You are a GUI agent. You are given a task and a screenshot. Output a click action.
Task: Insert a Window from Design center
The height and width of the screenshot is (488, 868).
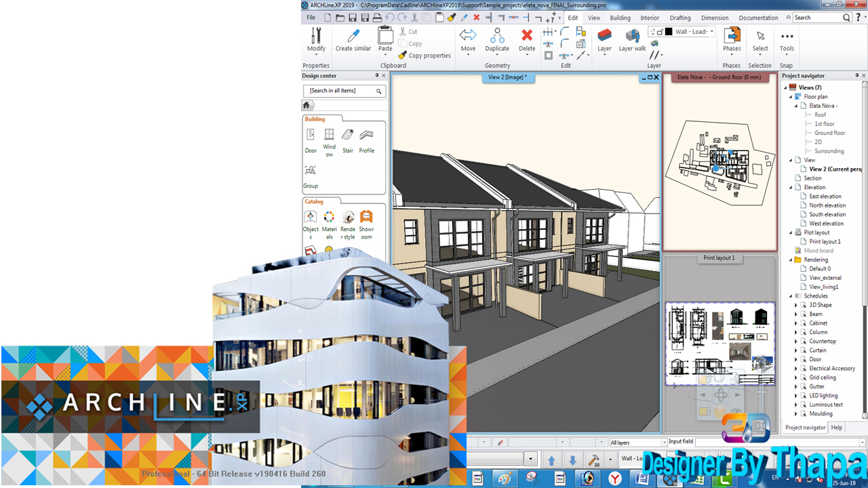(329, 142)
